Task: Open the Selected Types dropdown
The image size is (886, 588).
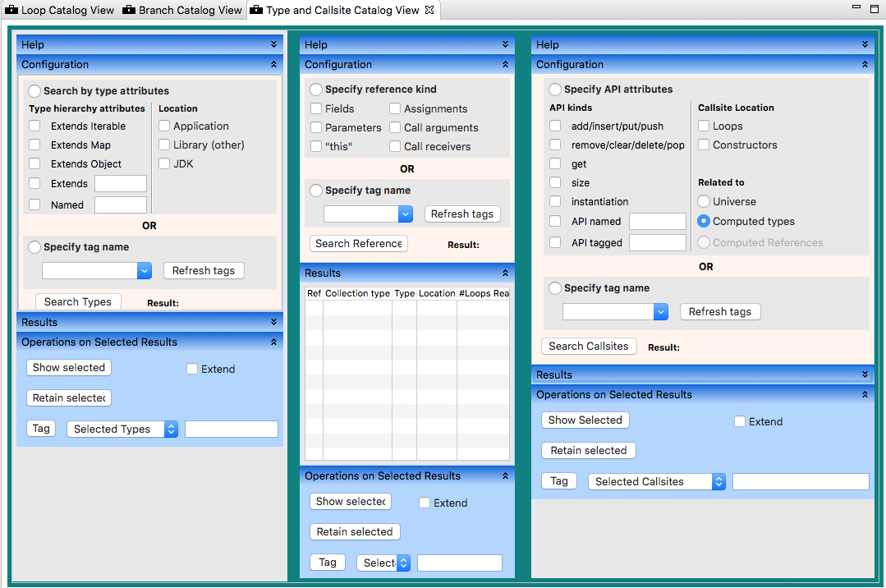Action: [x=122, y=430]
